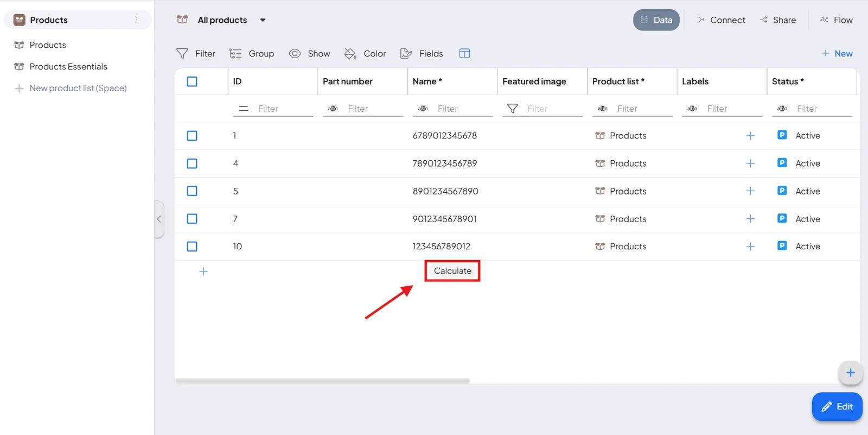Add a label to row 7890123456789
This screenshot has width=868, height=435.
coord(750,163)
